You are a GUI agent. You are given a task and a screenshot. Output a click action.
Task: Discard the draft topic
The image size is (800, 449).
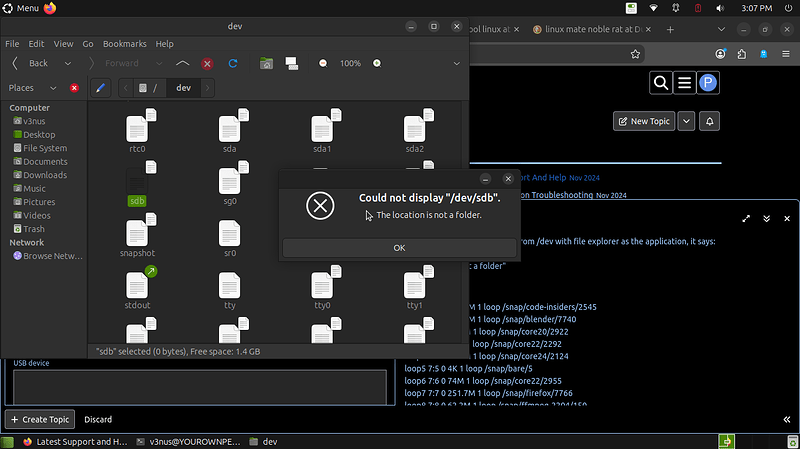pos(98,419)
